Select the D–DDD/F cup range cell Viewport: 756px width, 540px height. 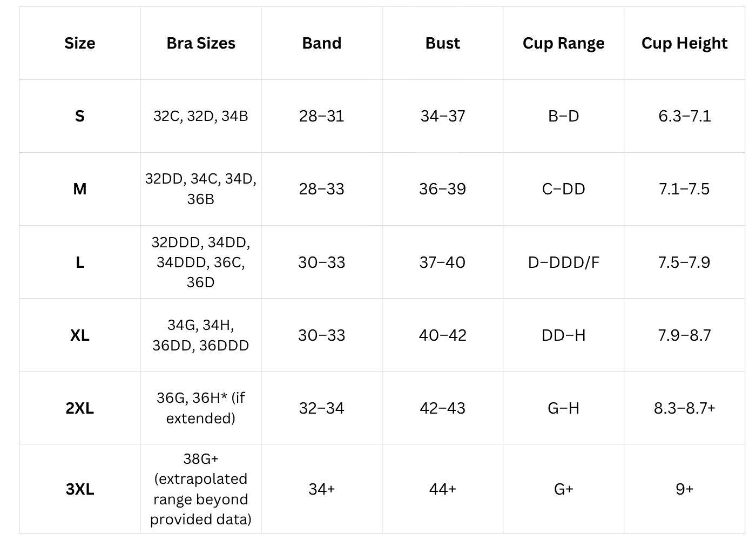pyautogui.click(x=563, y=262)
